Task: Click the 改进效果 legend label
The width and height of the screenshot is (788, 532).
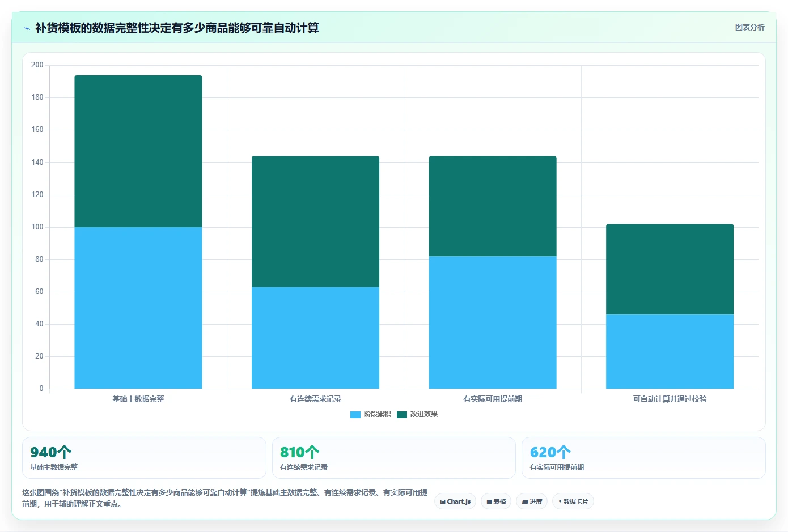Action: (x=424, y=414)
